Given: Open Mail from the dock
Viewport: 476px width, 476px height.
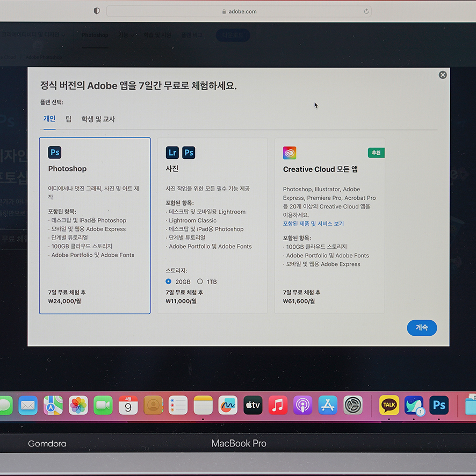Looking at the screenshot, I should (x=28, y=405).
